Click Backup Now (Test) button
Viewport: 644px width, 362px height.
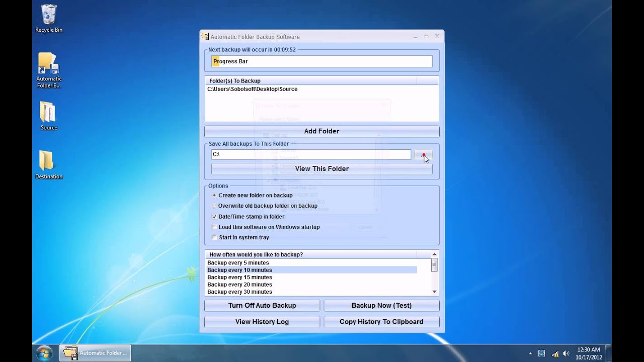[x=381, y=306]
